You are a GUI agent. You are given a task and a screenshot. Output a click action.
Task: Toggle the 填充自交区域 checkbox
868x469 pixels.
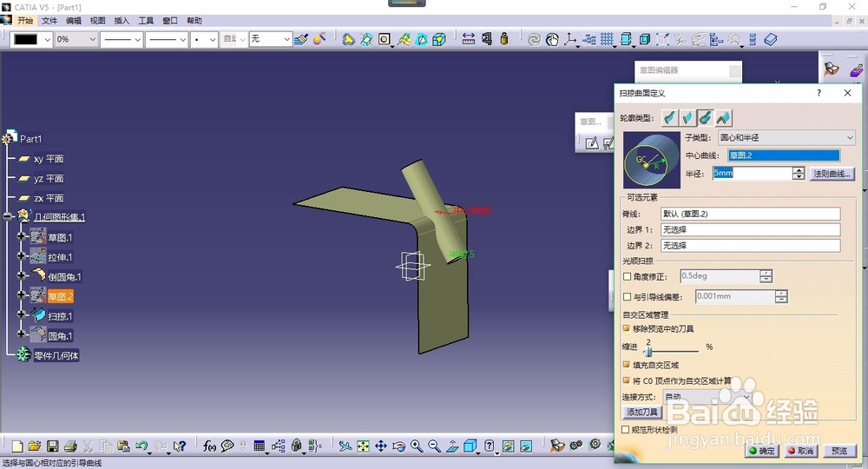(627, 365)
